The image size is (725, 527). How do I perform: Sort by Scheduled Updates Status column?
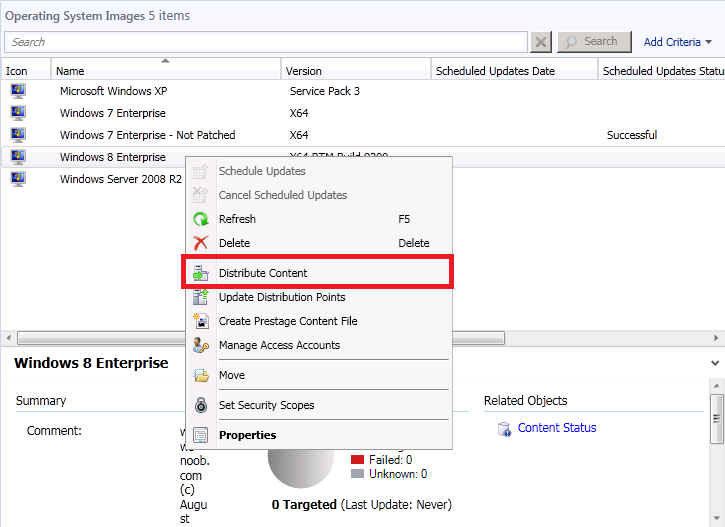tap(661, 70)
